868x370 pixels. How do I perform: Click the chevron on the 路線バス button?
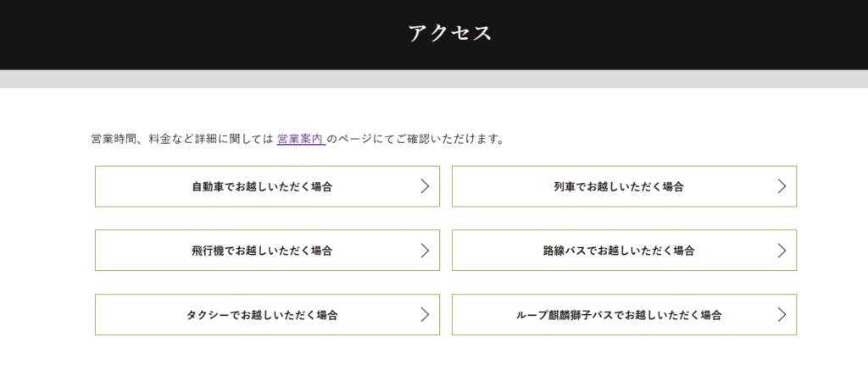[782, 251]
